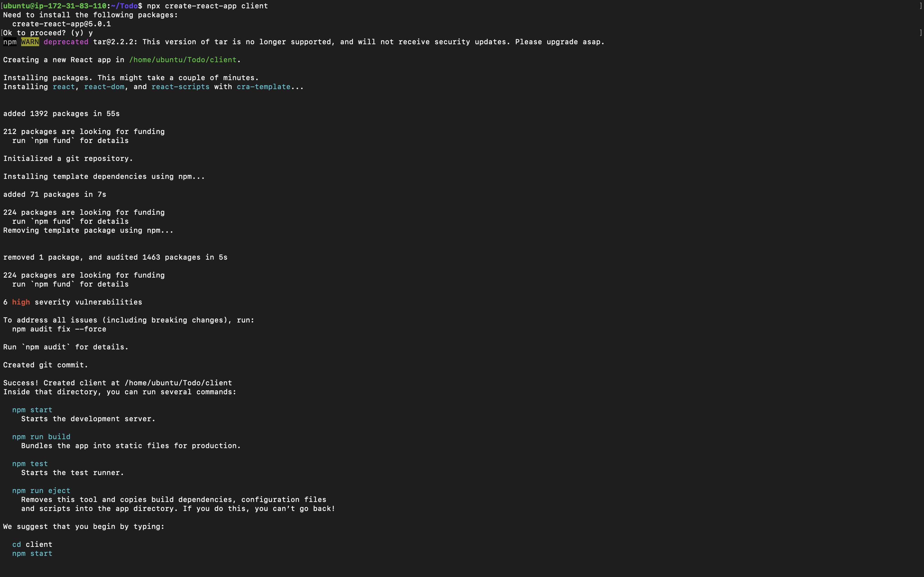Click the create-react-app@5.0.1 package name

pos(62,24)
